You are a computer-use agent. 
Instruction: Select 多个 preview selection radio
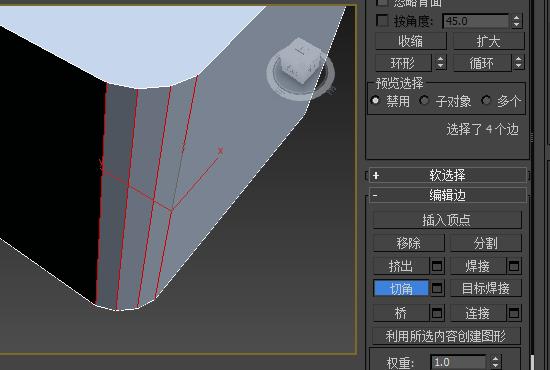point(486,101)
